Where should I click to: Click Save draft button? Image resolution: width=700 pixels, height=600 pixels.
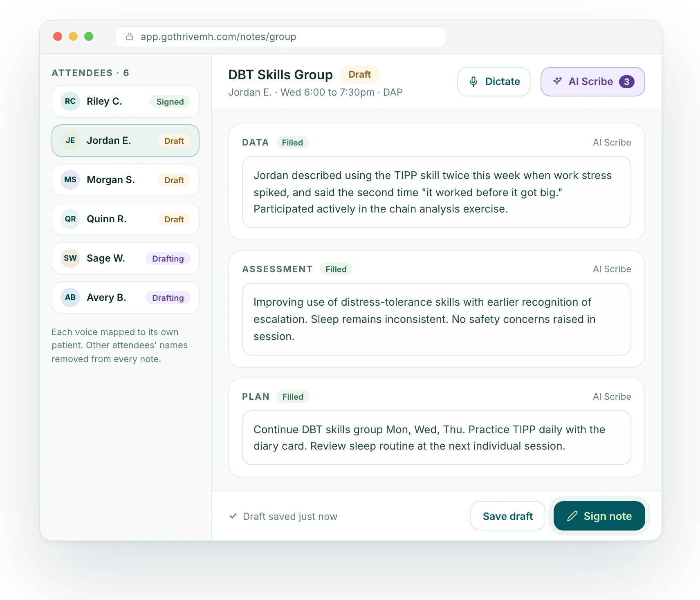508,516
